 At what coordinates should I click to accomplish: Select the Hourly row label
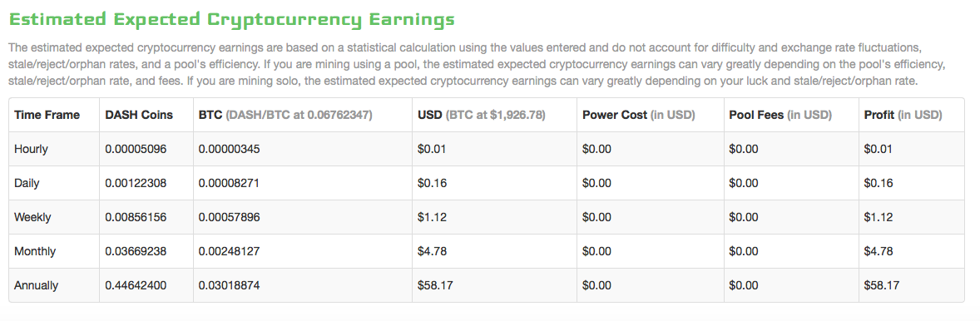32,149
